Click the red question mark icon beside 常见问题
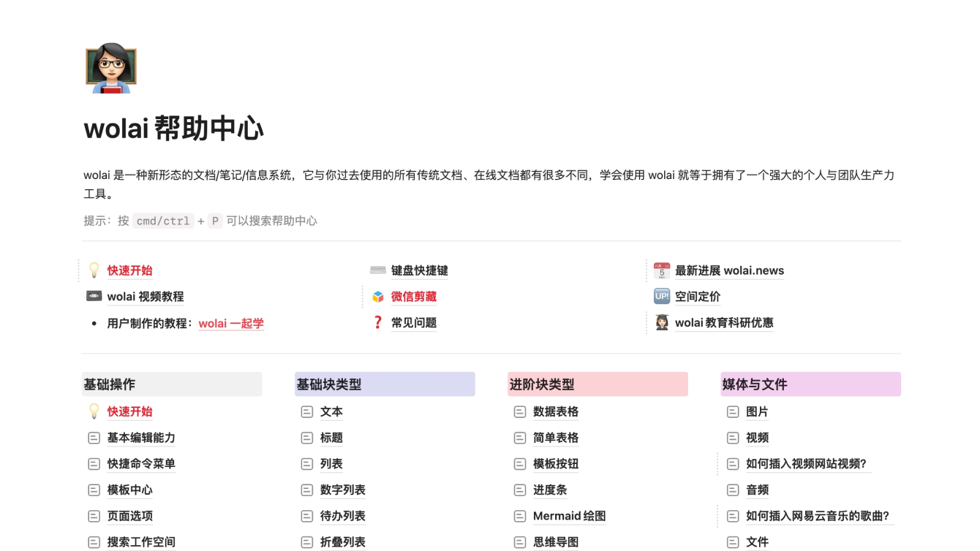The image size is (980, 551). pos(377,322)
